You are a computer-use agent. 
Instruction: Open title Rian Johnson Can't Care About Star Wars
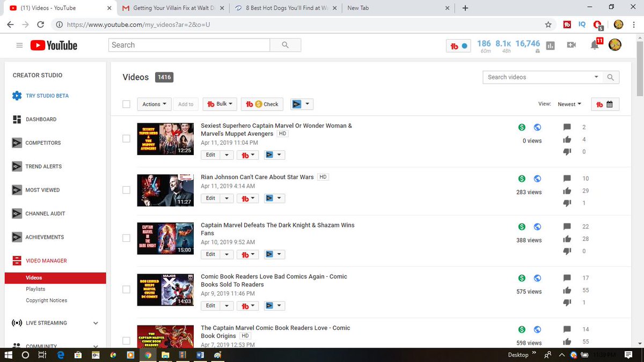pos(257,177)
